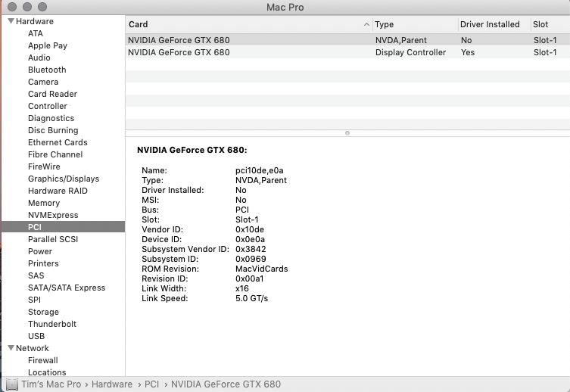Select SPI in the sidebar
Viewport: 570px width, 392px height.
[34, 300]
